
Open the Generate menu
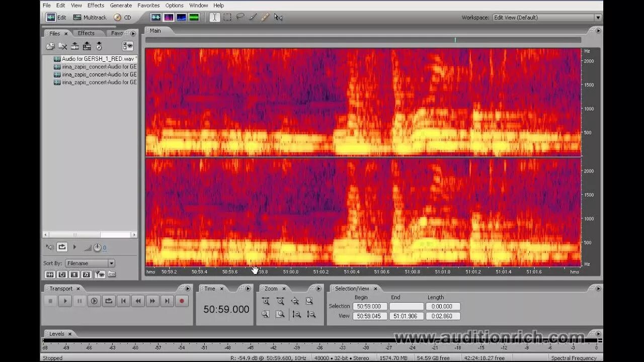[x=121, y=5]
